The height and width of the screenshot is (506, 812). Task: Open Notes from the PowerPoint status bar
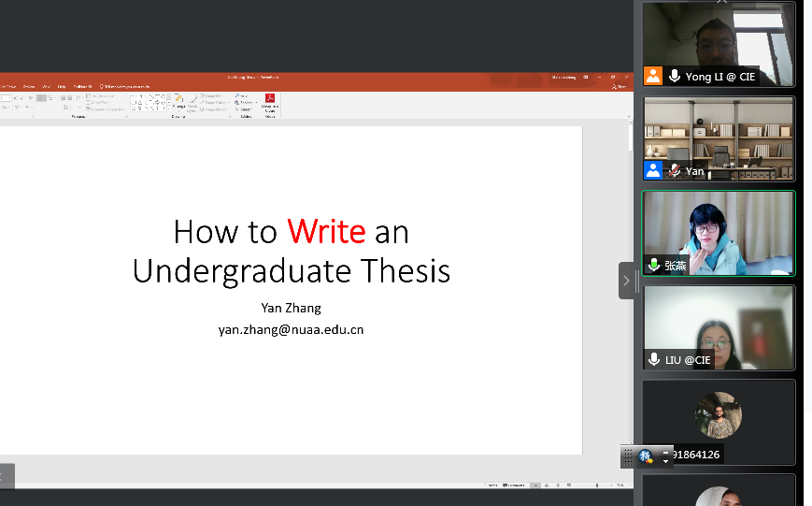pyautogui.click(x=491, y=484)
